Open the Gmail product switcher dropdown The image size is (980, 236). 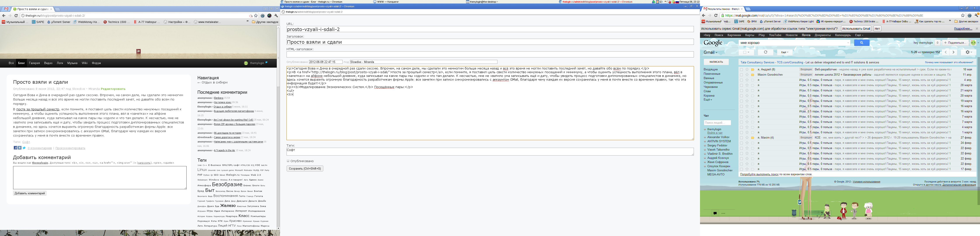click(710, 52)
